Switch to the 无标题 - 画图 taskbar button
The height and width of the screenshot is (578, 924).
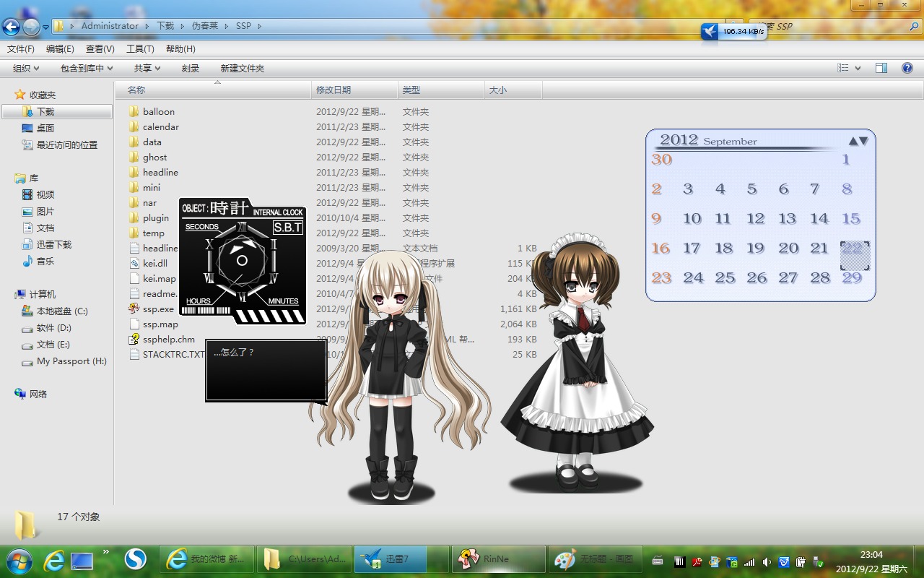click(596, 559)
